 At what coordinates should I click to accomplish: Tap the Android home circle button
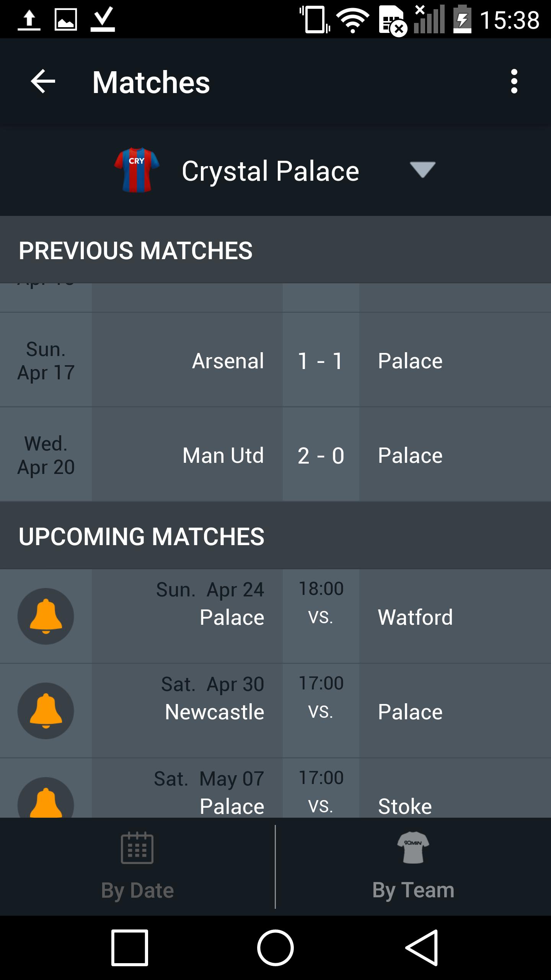coord(275,948)
